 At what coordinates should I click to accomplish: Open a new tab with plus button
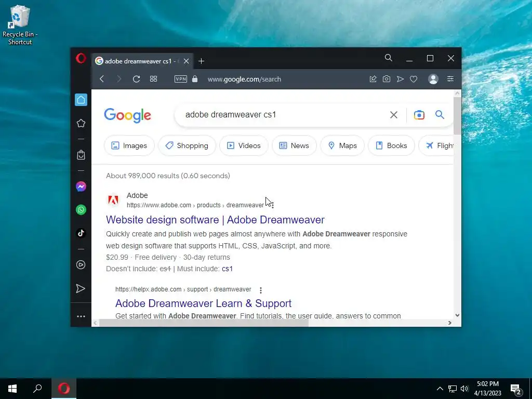[201, 61]
